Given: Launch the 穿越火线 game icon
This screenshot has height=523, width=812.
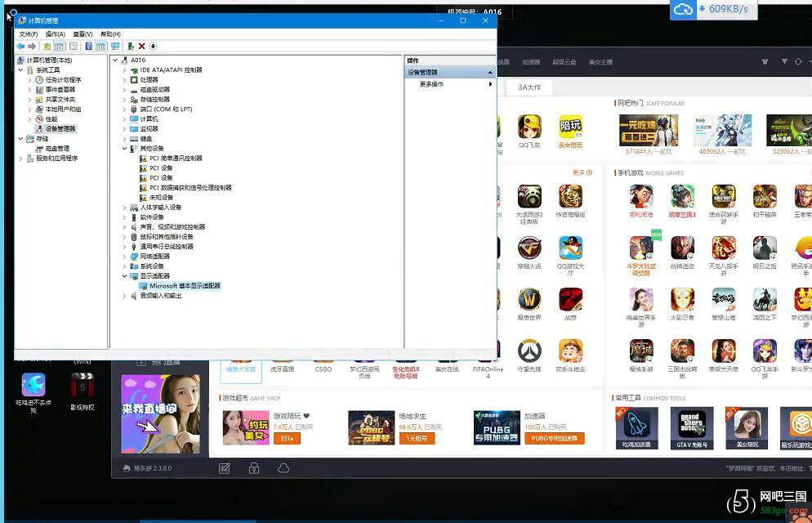Looking at the screenshot, I should [x=529, y=248].
